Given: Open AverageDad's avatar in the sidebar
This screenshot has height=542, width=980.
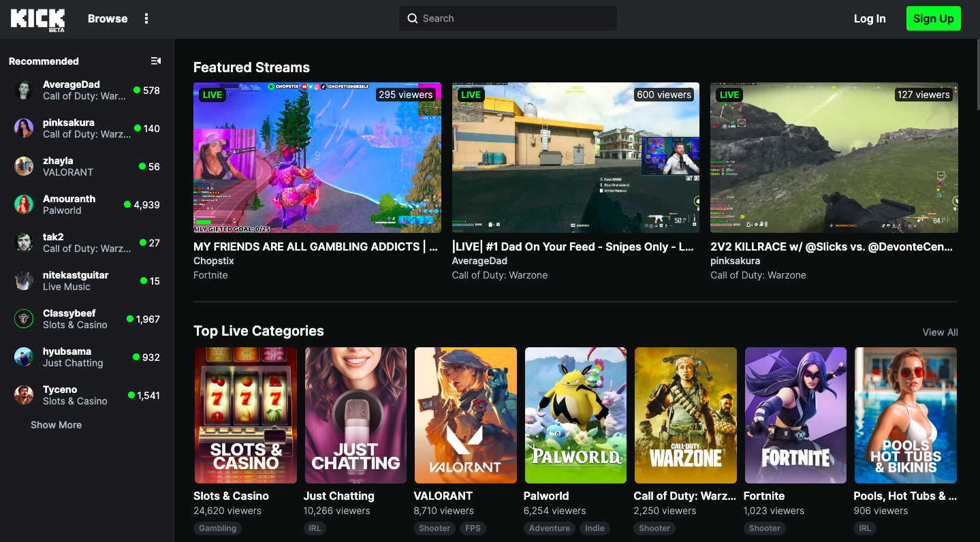Looking at the screenshot, I should [24, 91].
